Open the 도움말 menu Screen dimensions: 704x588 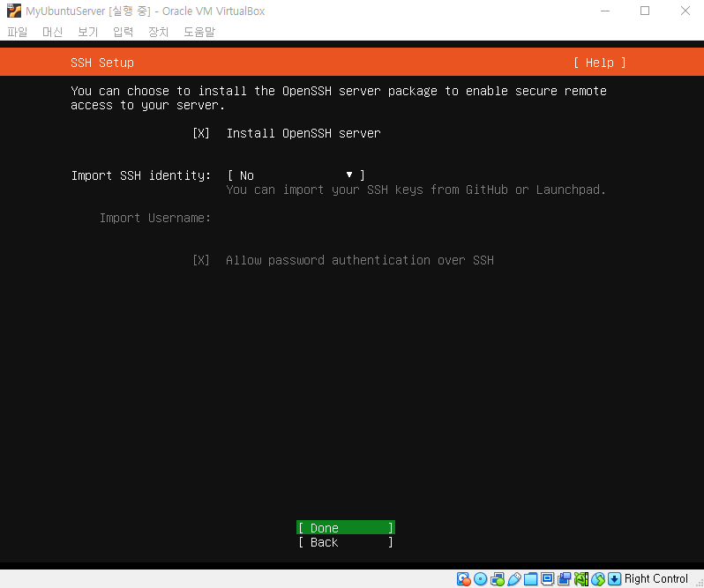point(199,32)
